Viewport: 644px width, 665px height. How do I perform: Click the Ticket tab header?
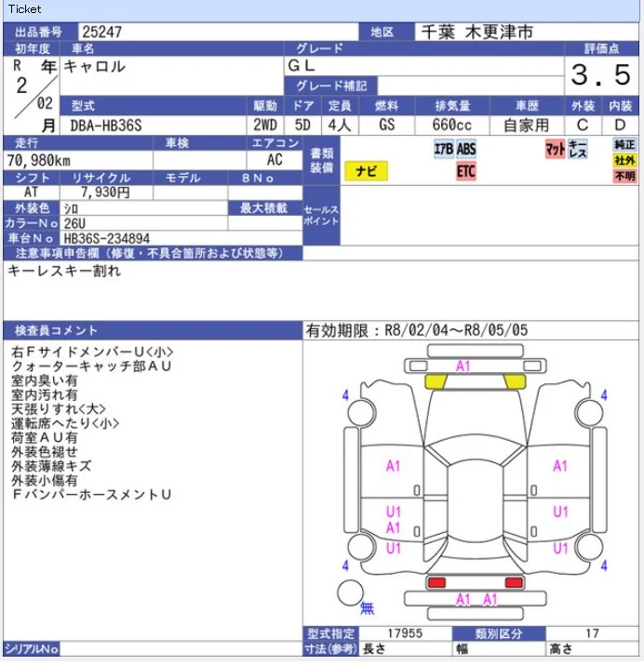point(24,9)
